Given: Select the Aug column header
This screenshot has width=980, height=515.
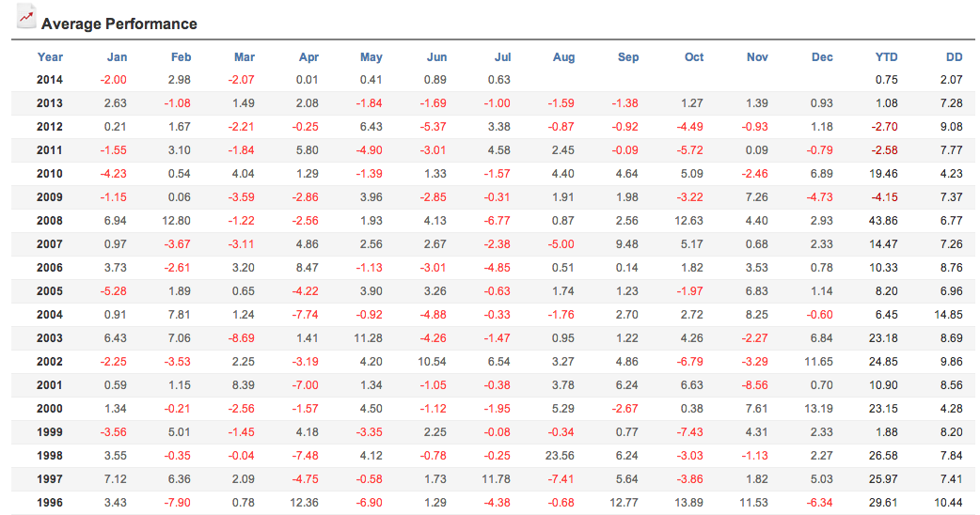Looking at the screenshot, I should pos(563,56).
